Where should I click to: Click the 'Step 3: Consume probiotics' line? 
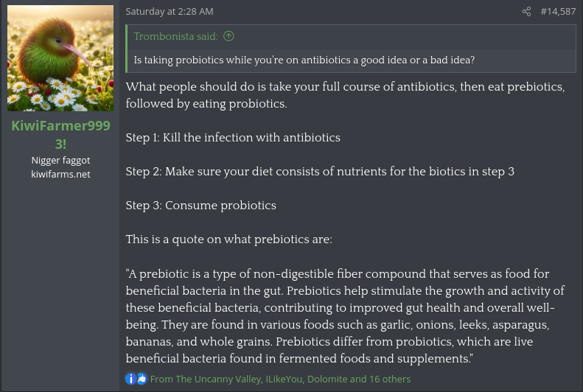coord(200,205)
